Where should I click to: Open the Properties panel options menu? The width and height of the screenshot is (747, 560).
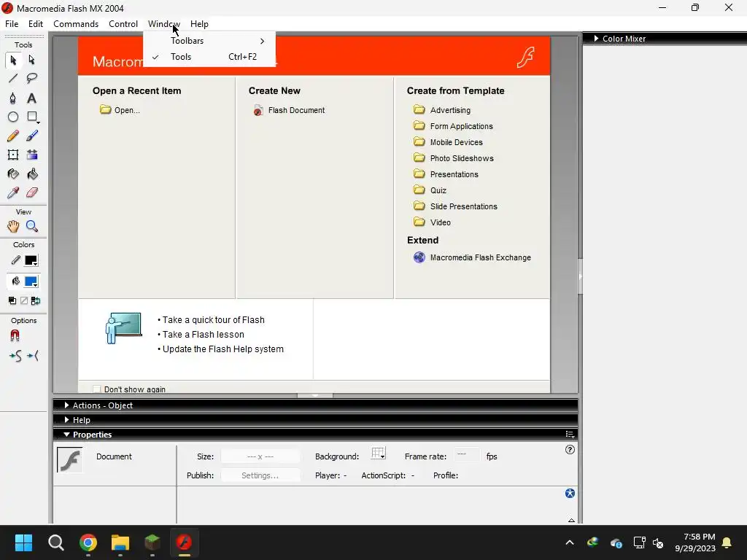(x=570, y=435)
